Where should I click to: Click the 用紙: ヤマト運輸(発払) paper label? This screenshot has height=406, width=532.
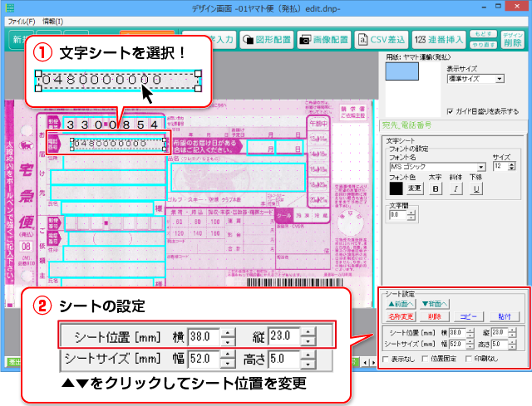418,57
